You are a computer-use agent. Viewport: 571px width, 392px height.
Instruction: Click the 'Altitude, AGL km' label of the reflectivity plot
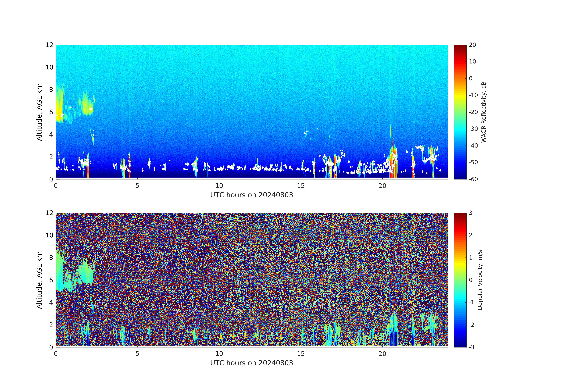pyautogui.click(x=39, y=112)
